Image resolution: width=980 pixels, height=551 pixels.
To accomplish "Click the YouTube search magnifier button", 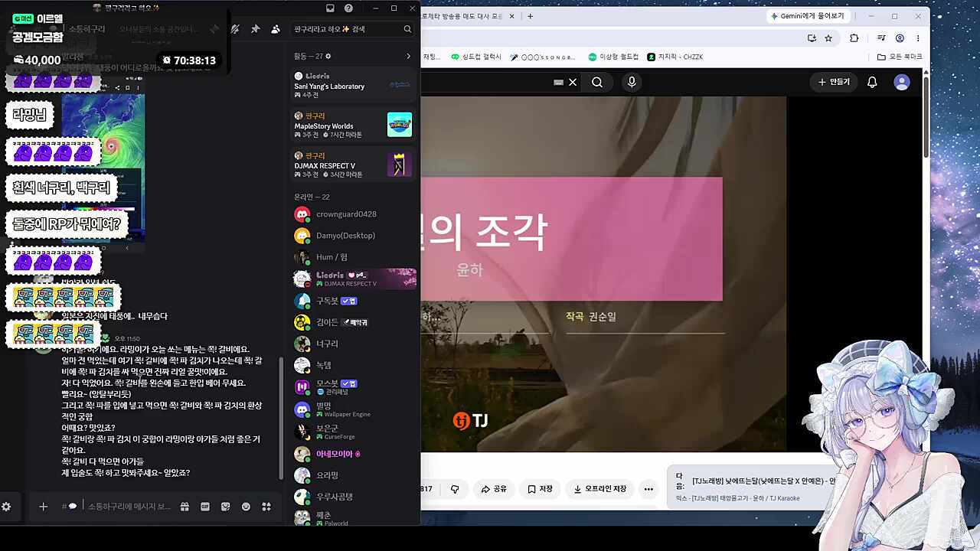I will click(x=597, y=82).
